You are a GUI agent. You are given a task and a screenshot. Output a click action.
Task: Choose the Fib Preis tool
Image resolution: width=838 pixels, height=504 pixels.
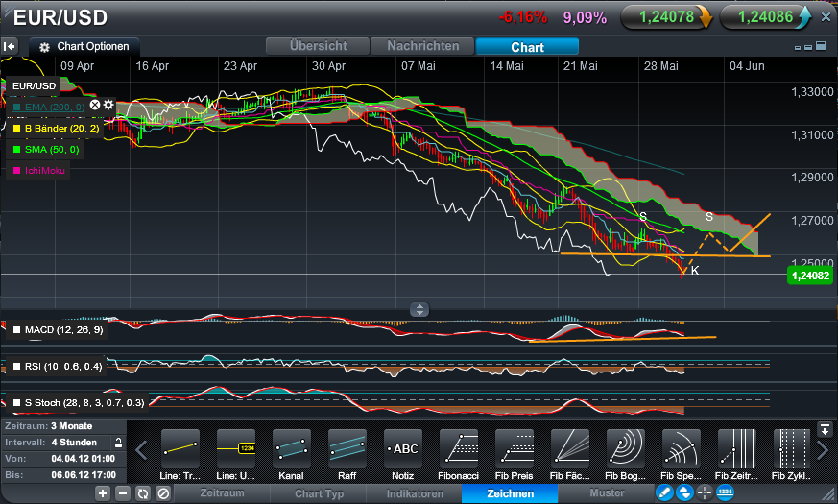tap(515, 449)
